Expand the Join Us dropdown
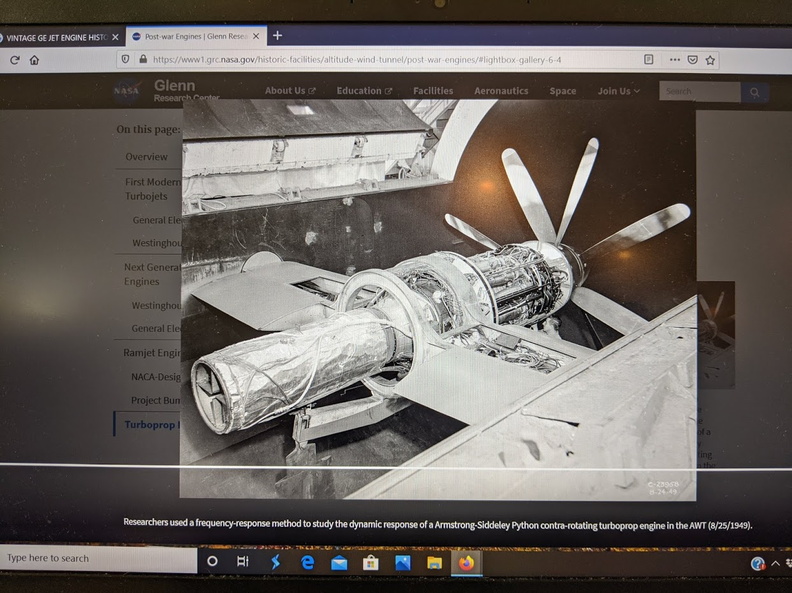 click(x=618, y=91)
